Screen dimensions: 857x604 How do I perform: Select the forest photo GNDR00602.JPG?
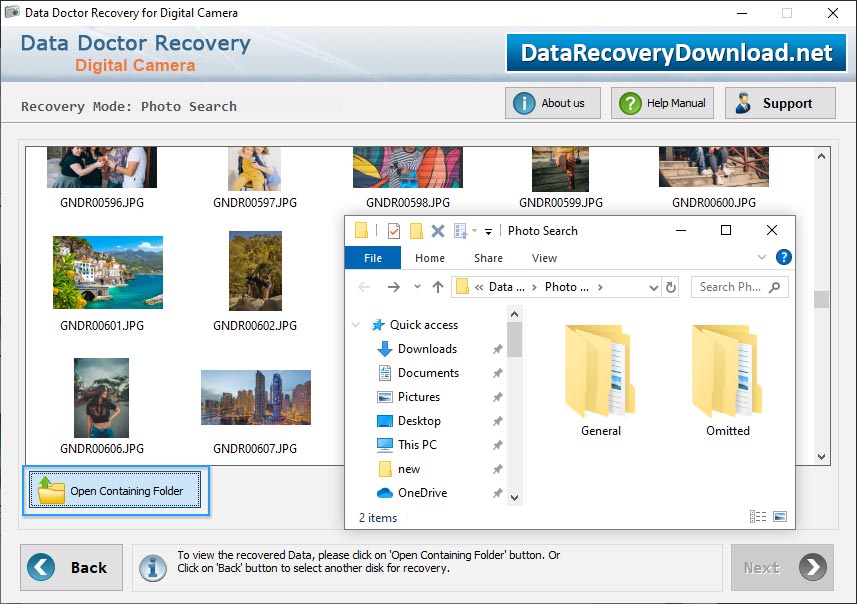point(255,271)
